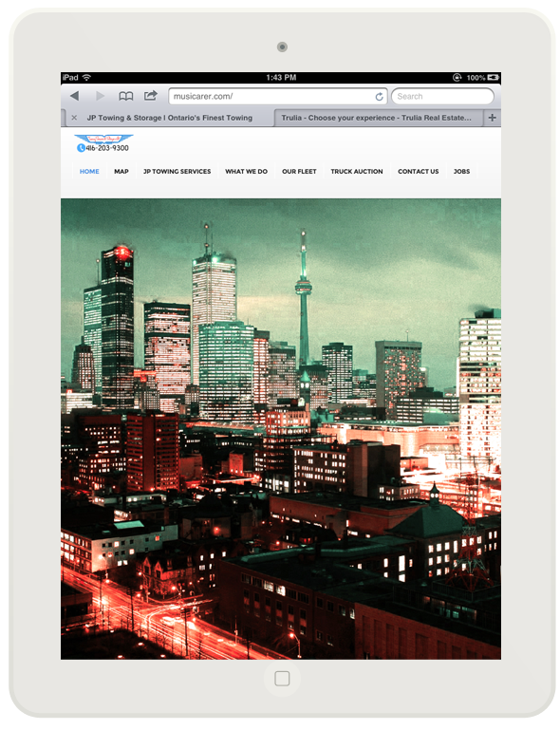This screenshot has width=560, height=730.
Task: Tap the Safari back arrow
Action: (x=74, y=97)
